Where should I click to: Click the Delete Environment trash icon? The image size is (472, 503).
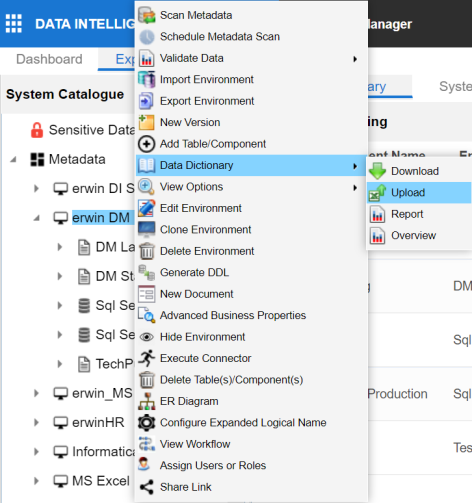[147, 251]
